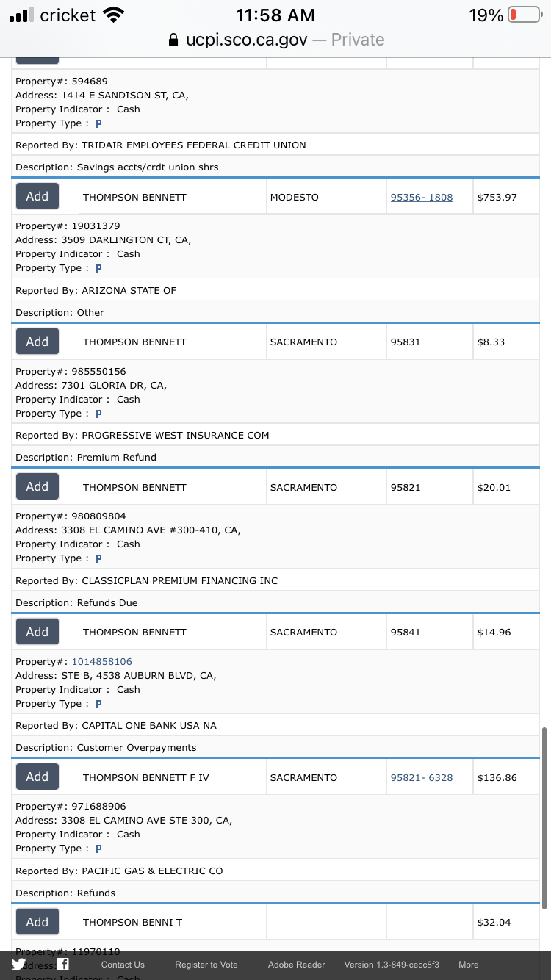Select Property# 985550156 text

click(71, 371)
